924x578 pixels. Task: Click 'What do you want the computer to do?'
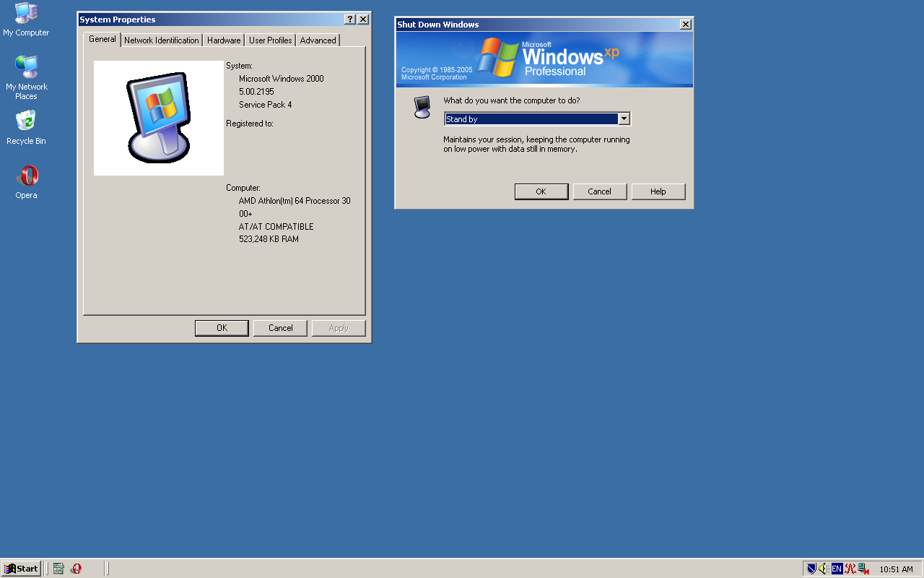coord(512,100)
